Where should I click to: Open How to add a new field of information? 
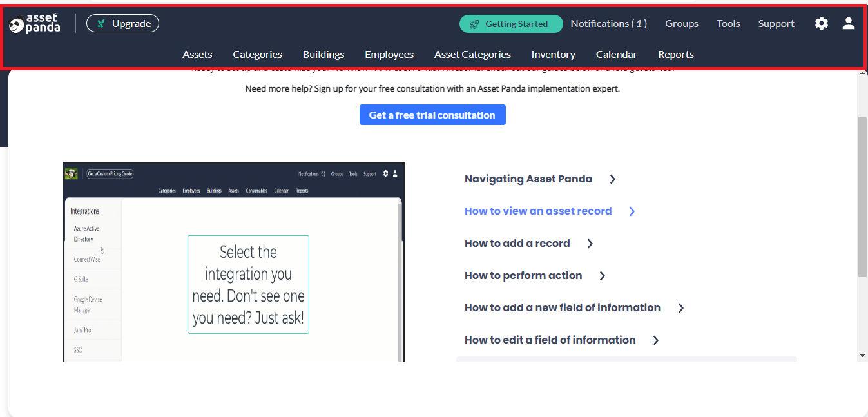(x=563, y=308)
